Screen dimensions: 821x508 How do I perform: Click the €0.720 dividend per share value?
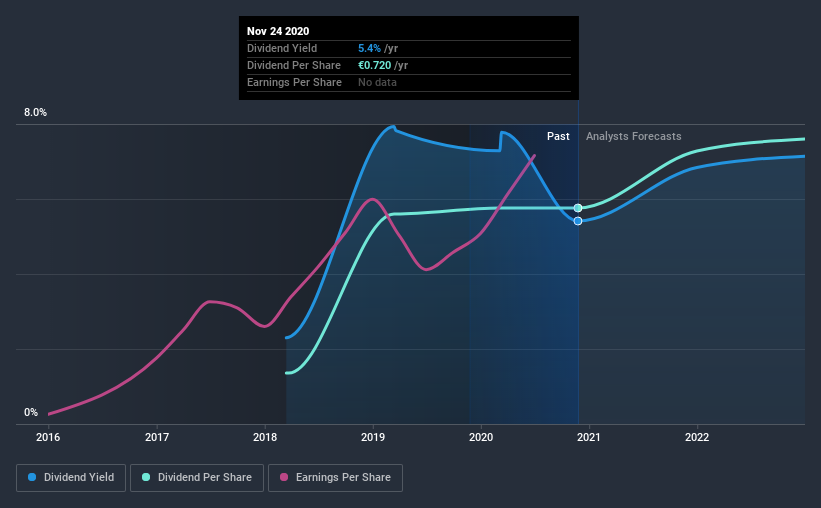[x=374, y=65]
